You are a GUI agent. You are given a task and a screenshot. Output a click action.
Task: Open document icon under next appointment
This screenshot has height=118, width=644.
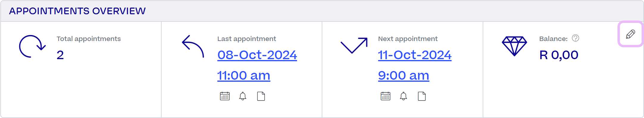422,96
